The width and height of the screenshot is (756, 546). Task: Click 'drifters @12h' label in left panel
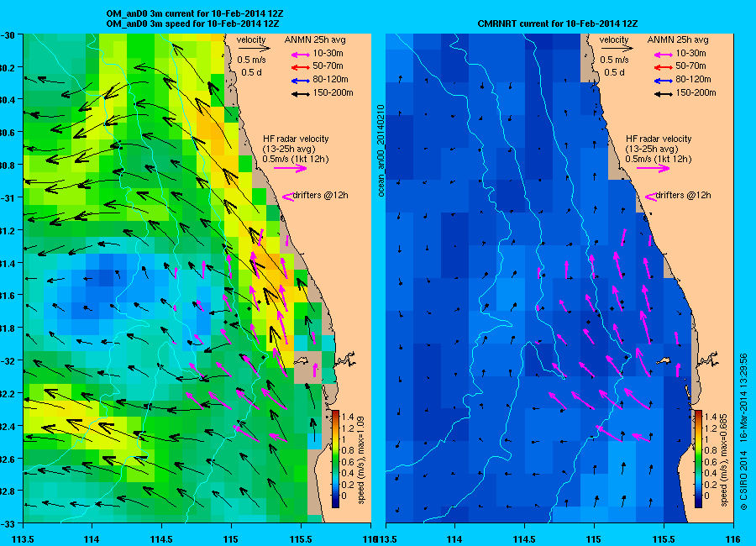point(321,196)
